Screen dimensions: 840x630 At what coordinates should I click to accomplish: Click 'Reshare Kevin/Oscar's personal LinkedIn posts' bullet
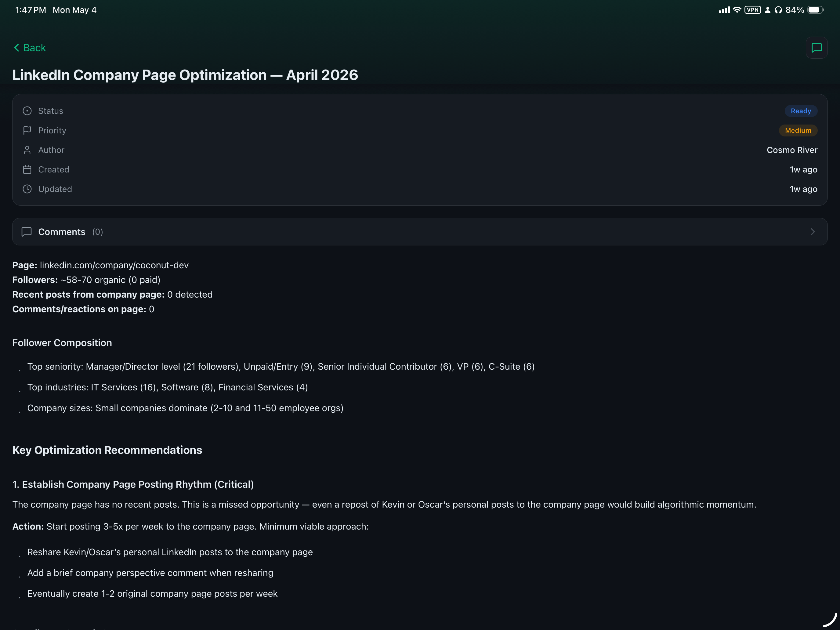pos(170,552)
